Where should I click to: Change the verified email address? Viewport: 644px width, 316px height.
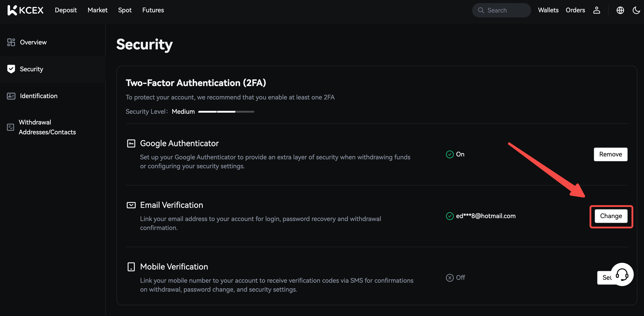click(611, 216)
